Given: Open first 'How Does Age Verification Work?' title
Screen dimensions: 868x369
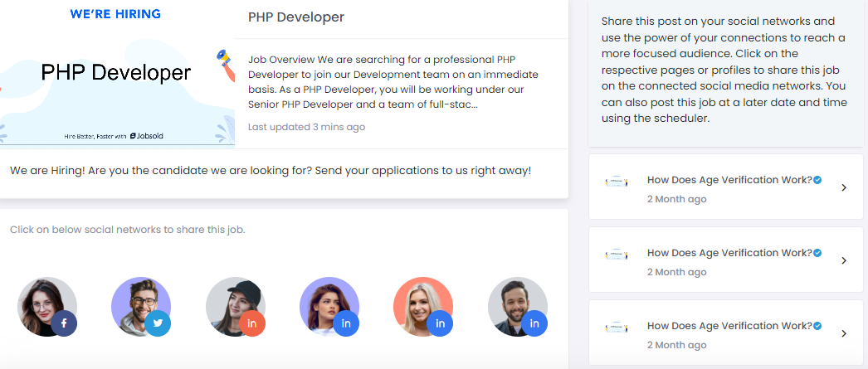Looking at the screenshot, I should click(729, 180).
